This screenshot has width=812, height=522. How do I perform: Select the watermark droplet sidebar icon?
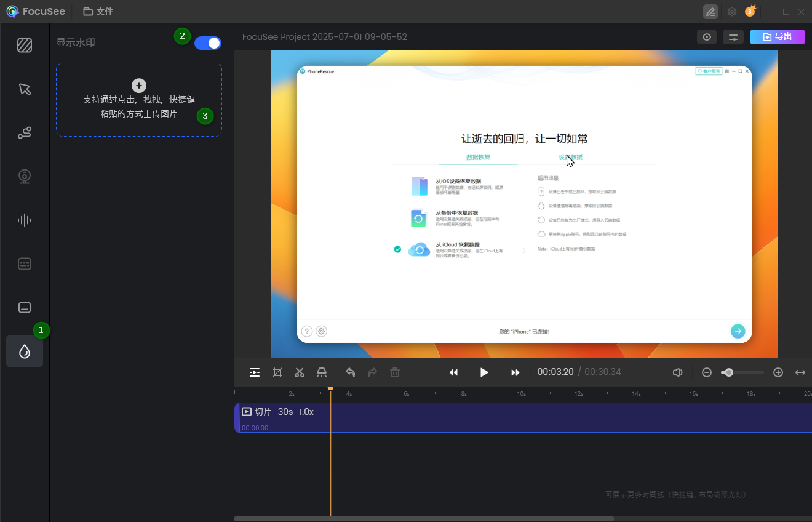click(25, 351)
